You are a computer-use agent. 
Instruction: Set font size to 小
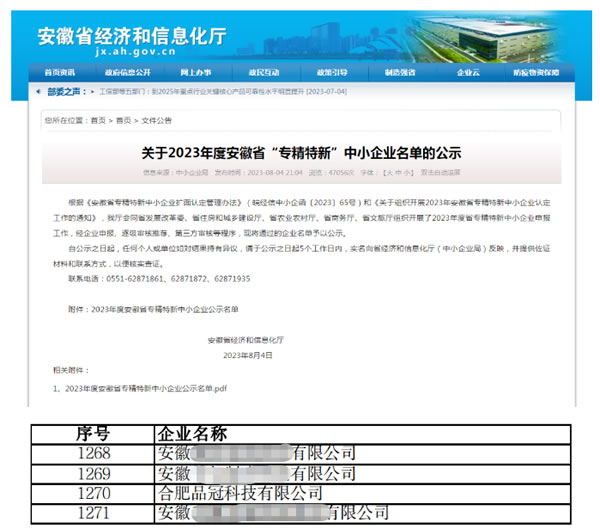(407, 173)
